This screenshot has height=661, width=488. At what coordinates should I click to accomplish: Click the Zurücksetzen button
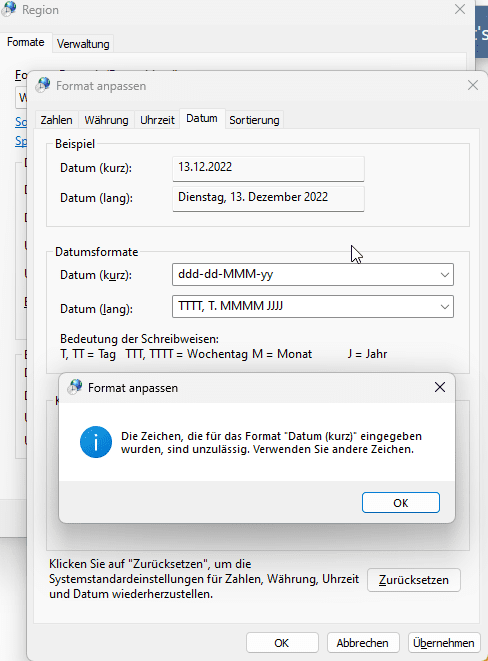coord(414,580)
